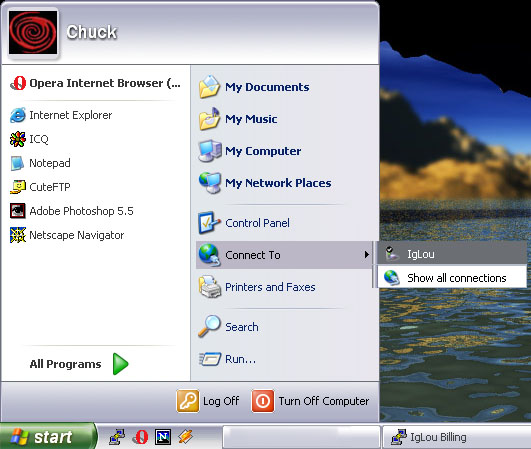Click the Log Off key icon
Viewport: 531px width, 449px height.
pyautogui.click(x=188, y=401)
